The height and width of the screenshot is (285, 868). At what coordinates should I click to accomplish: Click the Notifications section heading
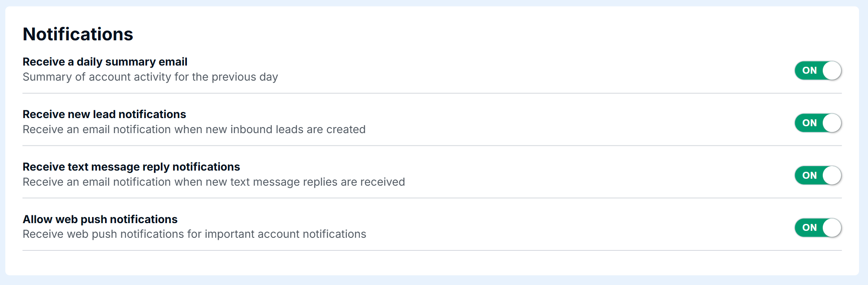[78, 34]
